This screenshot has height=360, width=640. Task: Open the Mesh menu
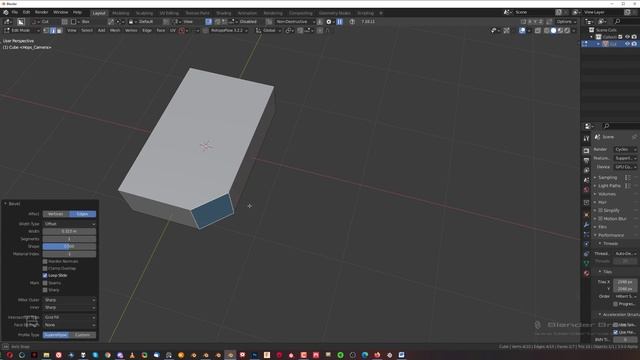(x=115, y=31)
